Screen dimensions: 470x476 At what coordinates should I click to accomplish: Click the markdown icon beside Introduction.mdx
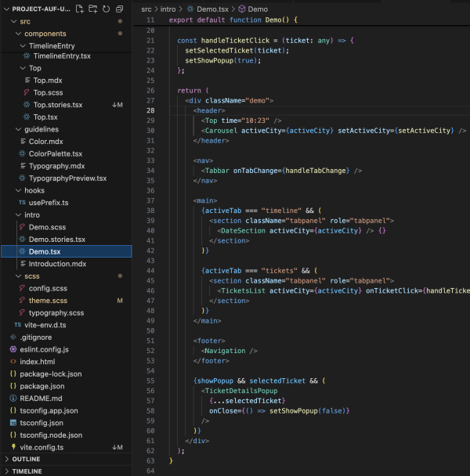point(23,264)
